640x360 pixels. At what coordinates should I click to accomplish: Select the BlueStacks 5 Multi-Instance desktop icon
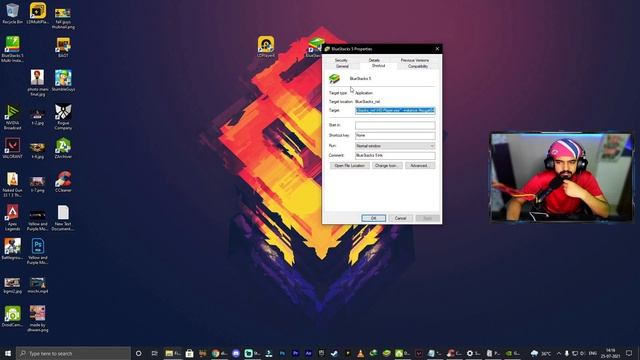tap(12, 49)
